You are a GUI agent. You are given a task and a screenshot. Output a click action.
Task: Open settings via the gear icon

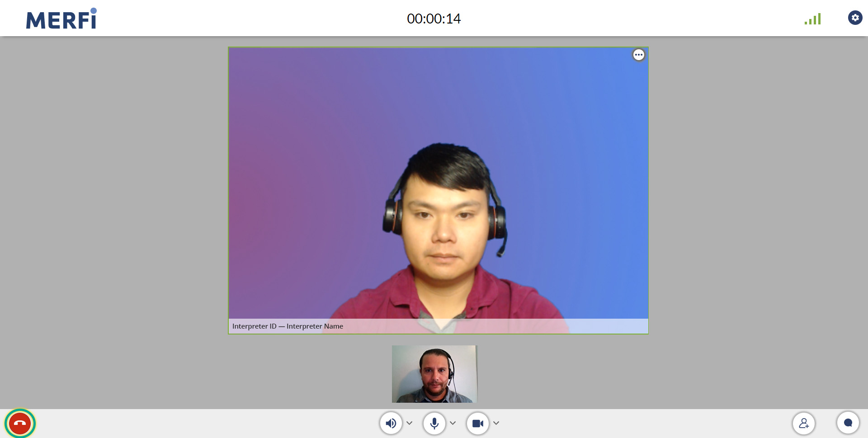(x=854, y=18)
